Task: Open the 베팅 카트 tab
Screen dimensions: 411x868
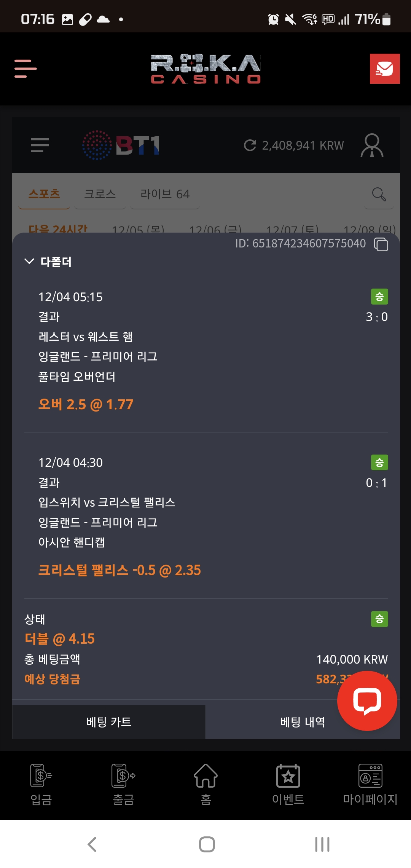Action: (109, 722)
